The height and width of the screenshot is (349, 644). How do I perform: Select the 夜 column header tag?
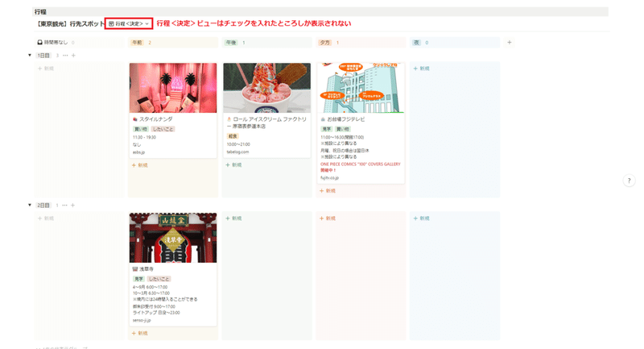pos(416,43)
